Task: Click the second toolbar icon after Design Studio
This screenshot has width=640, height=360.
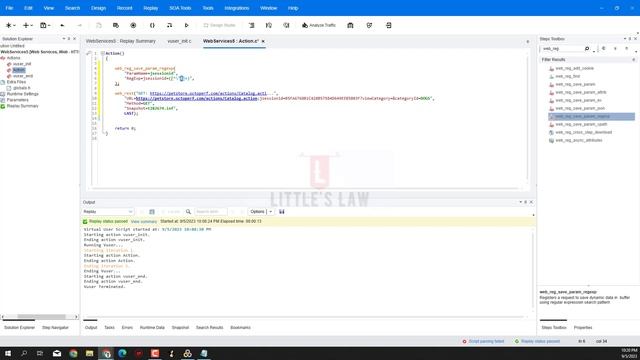Action: pyautogui.click(x=269, y=25)
